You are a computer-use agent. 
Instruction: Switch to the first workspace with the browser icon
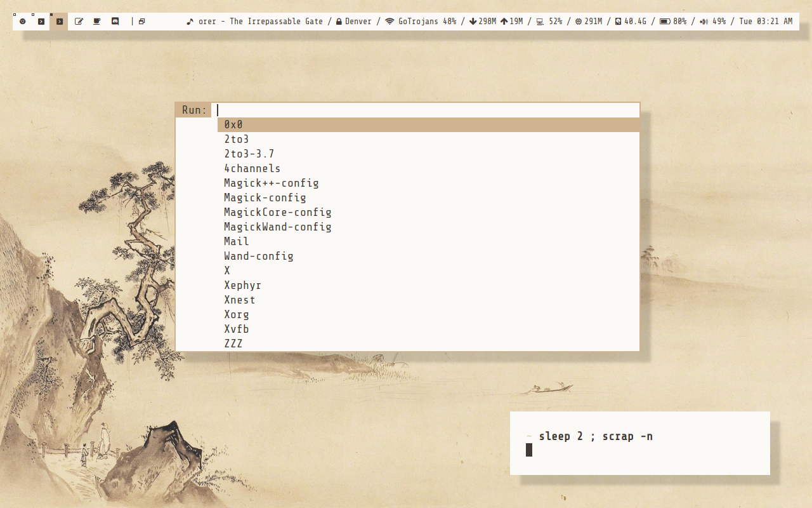pos(22,22)
